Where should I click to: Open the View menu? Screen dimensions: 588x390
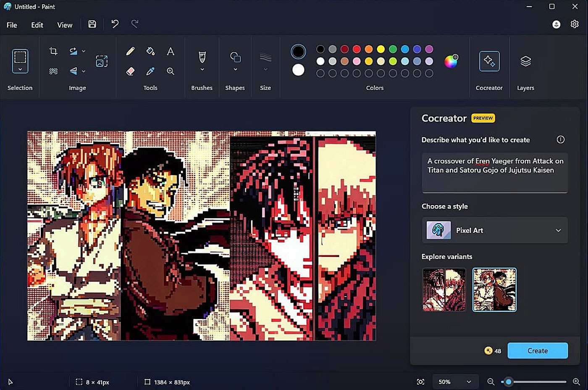pyautogui.click(x=65, y=25)
